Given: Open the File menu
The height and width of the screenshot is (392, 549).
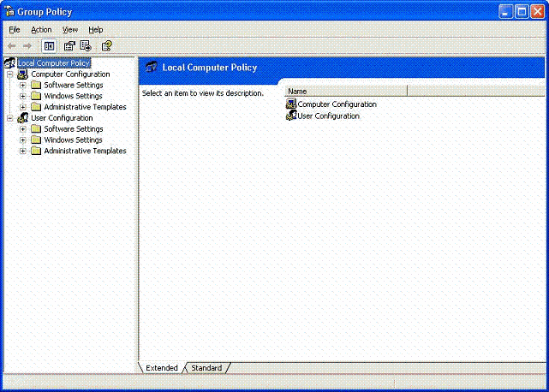Looking at the screenshot, I should 15,30.
